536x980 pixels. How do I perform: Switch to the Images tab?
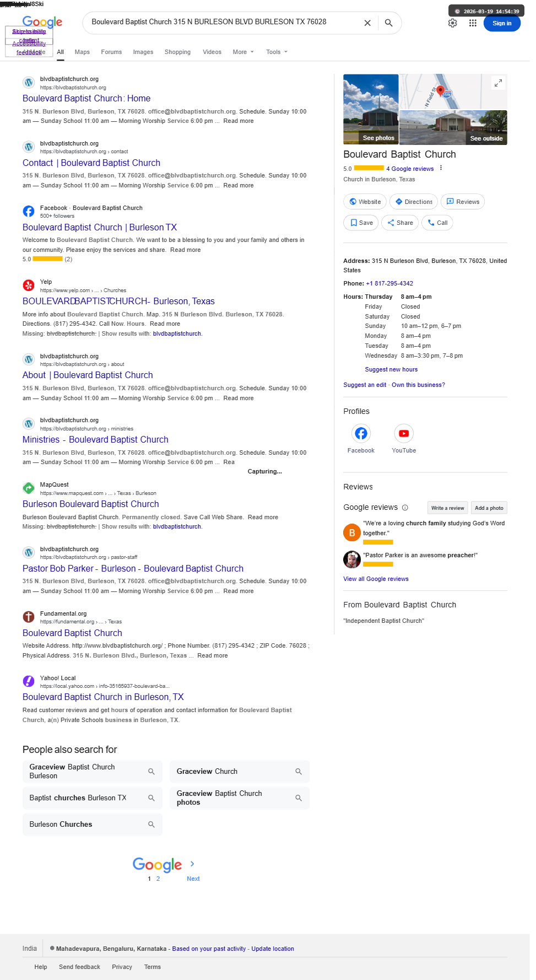pyautogui.click(x=143, y=52)
